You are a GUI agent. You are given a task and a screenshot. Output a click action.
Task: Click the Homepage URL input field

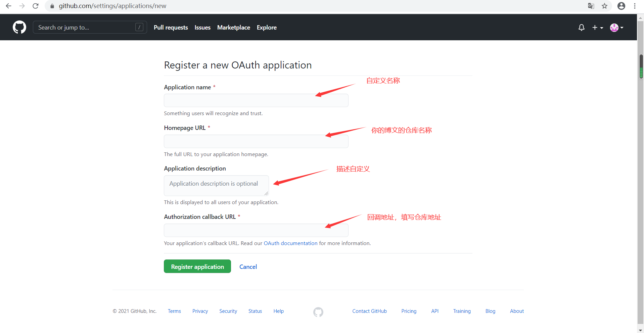pos(256,141)
